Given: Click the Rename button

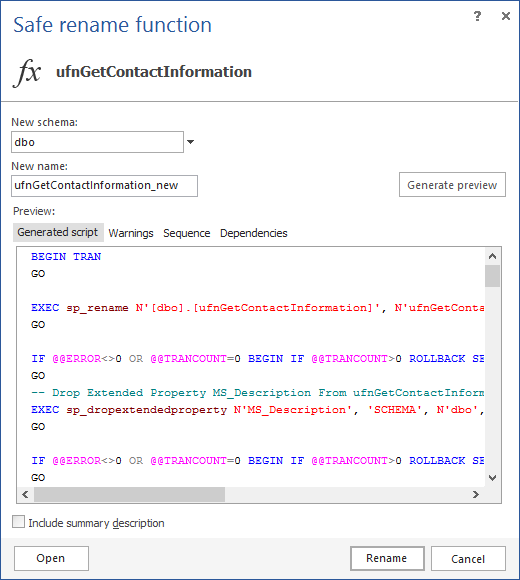Looking at the screenshot, I should 387,558.
